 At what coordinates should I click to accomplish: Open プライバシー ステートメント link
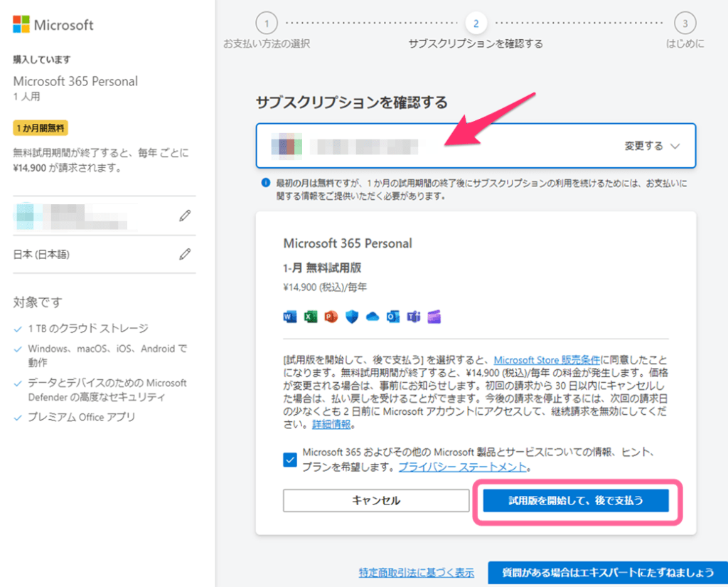[x=463, y=467]
